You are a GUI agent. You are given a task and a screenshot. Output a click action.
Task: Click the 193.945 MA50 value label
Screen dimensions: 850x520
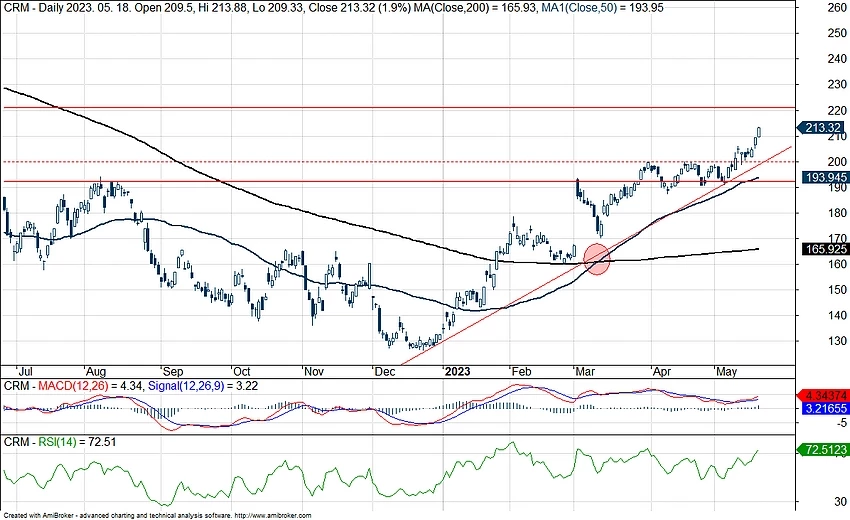click(825, 177)
